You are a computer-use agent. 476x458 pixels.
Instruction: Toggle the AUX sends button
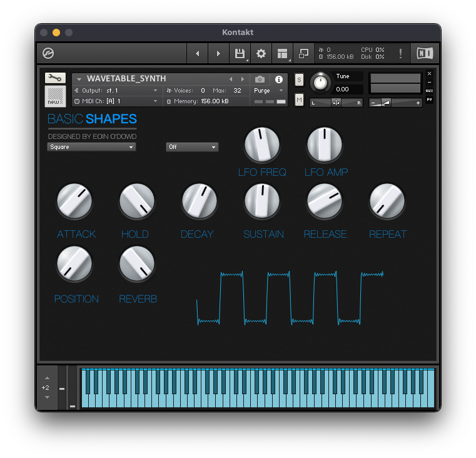pyautogui.click(x=429, y=91)
